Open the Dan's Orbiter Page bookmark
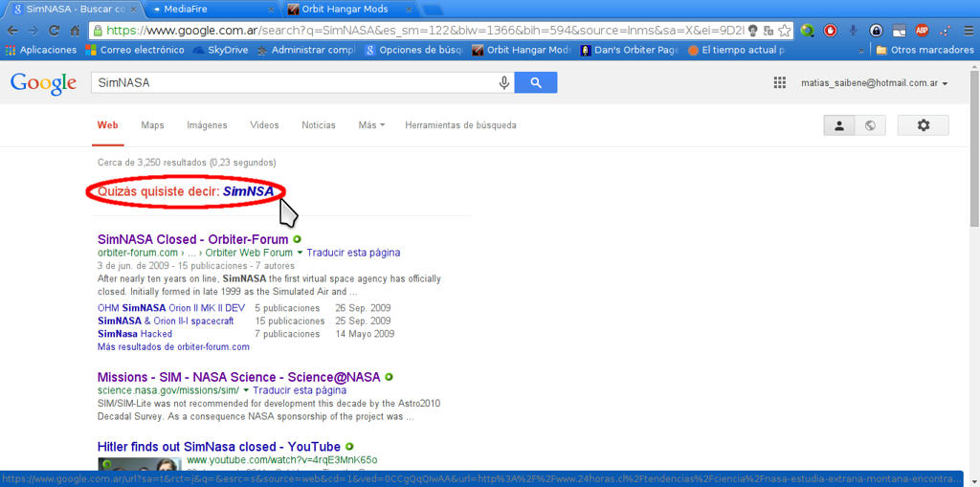The height and width of the screenshot is (487, 980). [x=630, y=50]
